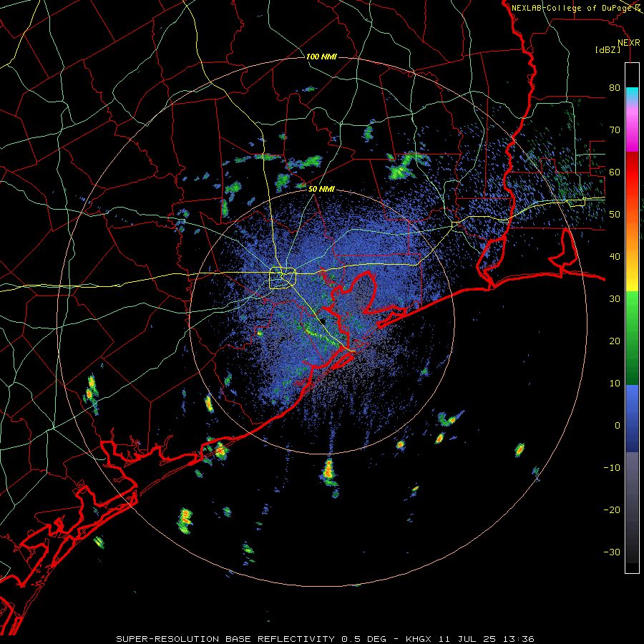The height and width of the screenshot is (644, 644).
Task: Click the [dBZ] units label
Action: (x=608, y=49)
